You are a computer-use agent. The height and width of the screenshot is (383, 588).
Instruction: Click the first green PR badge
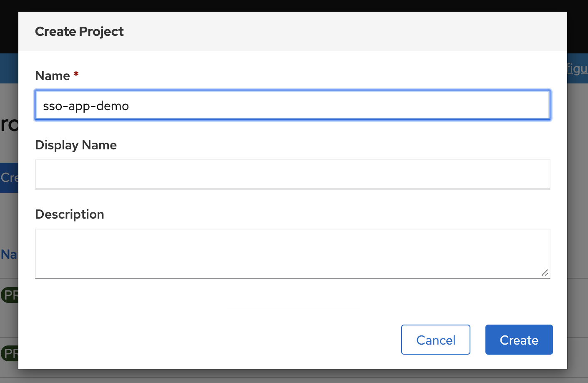click(9, 295)
